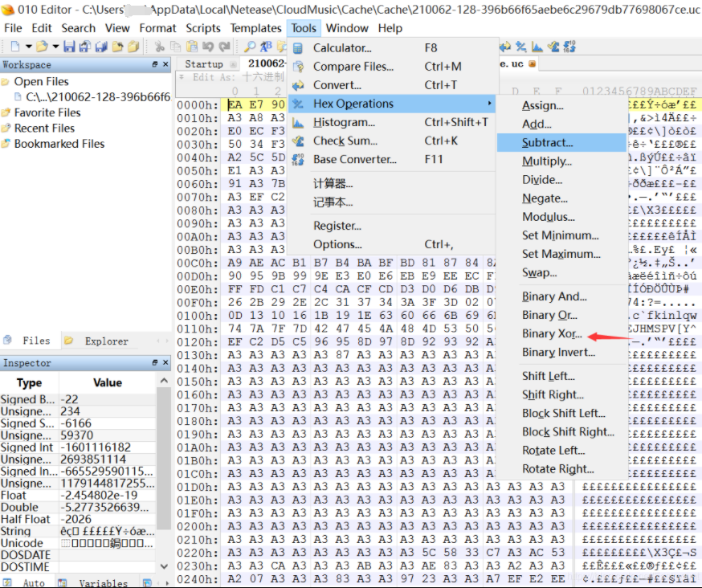Open the Format menu
This screenshot has height=588, width=702.
point(157,28)
